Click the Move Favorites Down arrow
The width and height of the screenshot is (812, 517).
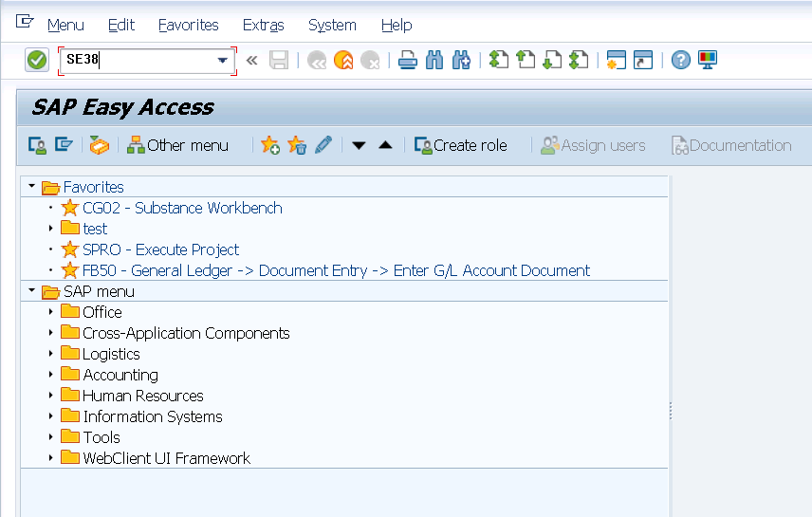click(x=359, y=145)
